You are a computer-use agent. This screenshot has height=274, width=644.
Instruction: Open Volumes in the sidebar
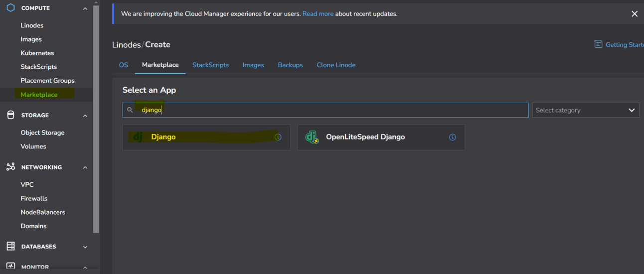pos(33,146)
